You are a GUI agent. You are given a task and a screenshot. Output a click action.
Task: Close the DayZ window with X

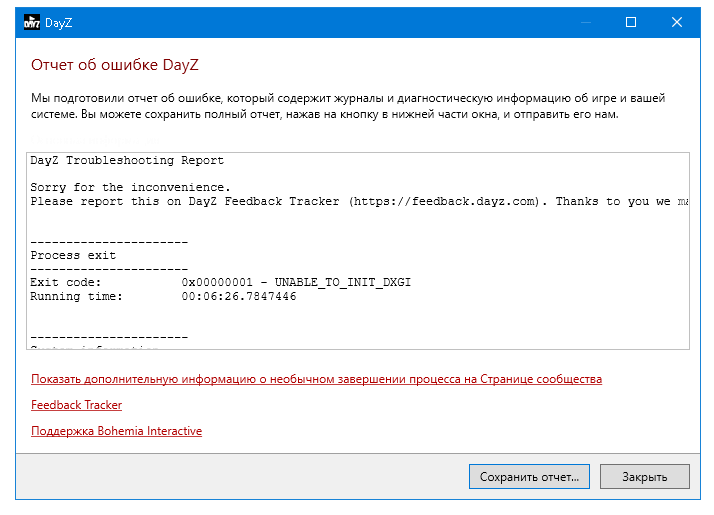tap(677, 22)
